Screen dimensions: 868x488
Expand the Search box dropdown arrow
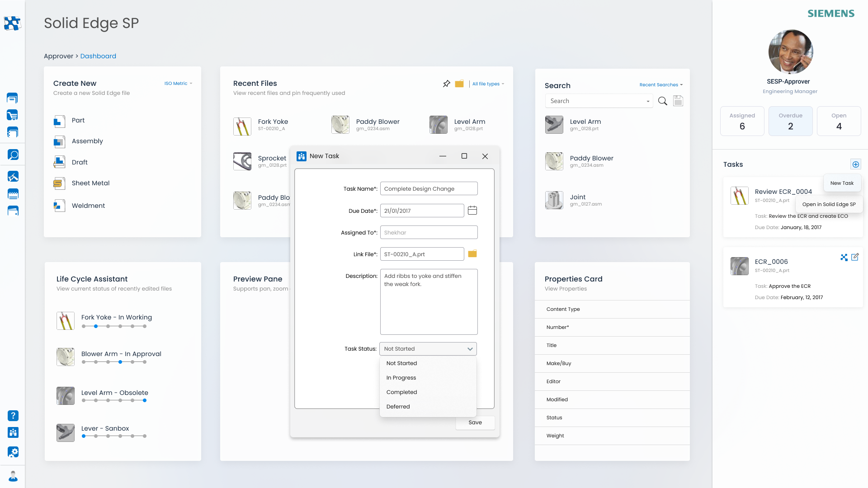pos(648,101)
